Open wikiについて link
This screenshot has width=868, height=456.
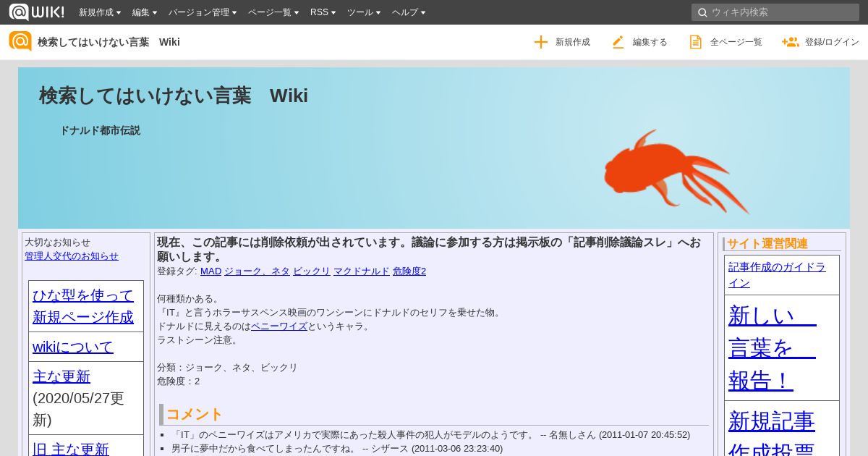73,347
